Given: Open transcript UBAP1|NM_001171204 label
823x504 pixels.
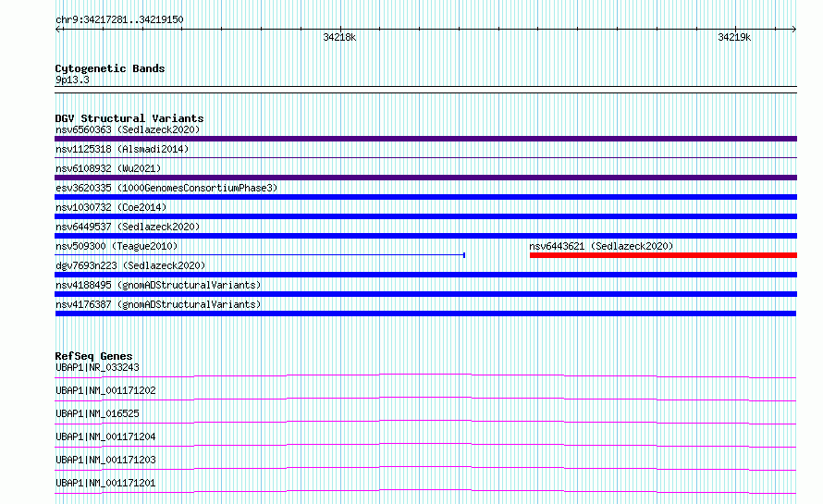Looking at the screenshot, I should (105, 436).
